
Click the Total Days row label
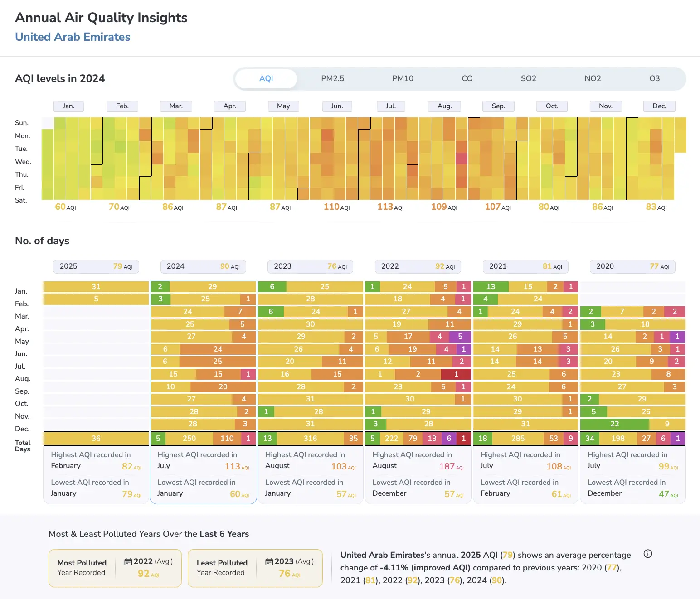tap(23, 446)
